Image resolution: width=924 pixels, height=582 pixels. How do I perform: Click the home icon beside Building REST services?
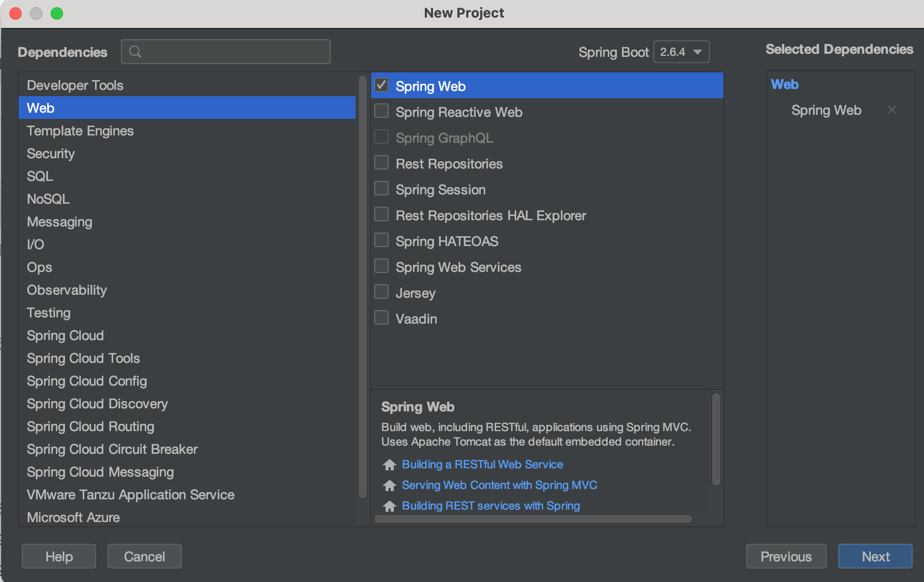pyautogui.click(x=390, y=506)
